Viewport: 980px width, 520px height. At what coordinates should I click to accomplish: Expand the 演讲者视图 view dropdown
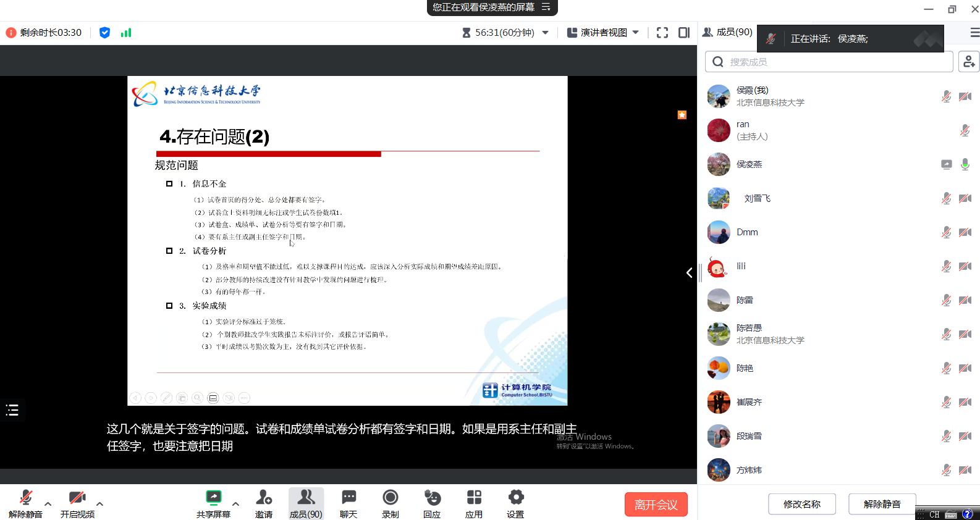coord(602,33)
